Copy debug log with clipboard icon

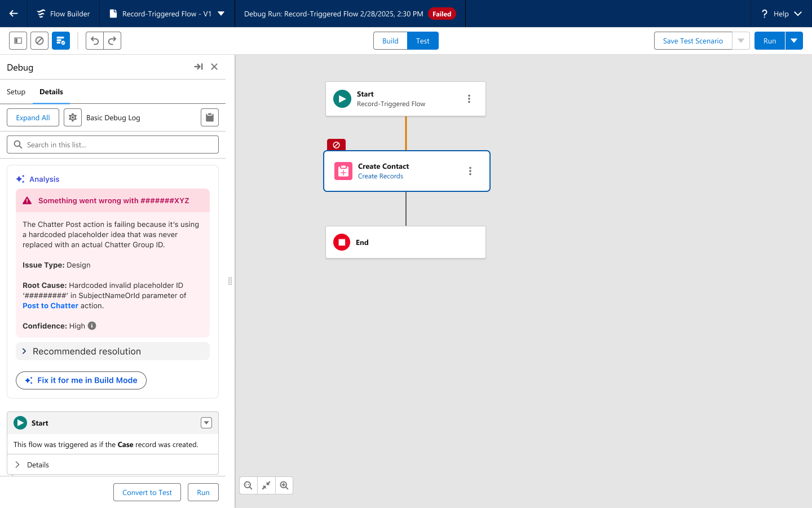210,117
